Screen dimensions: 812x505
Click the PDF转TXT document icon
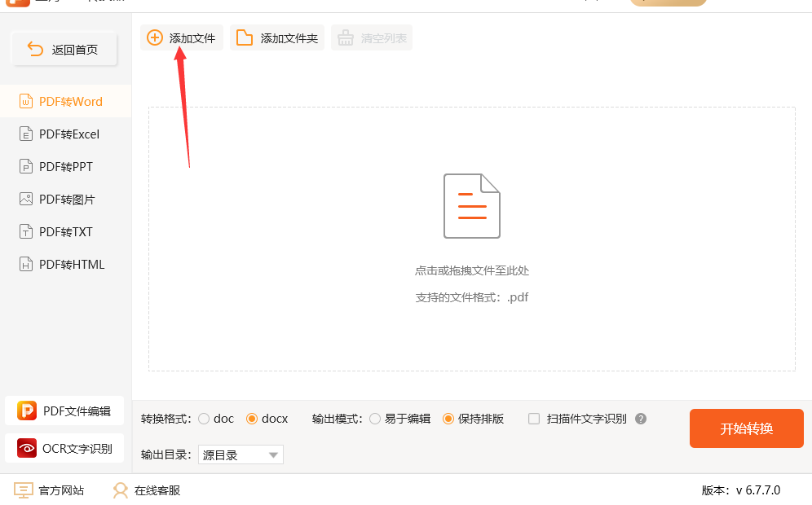26,231
